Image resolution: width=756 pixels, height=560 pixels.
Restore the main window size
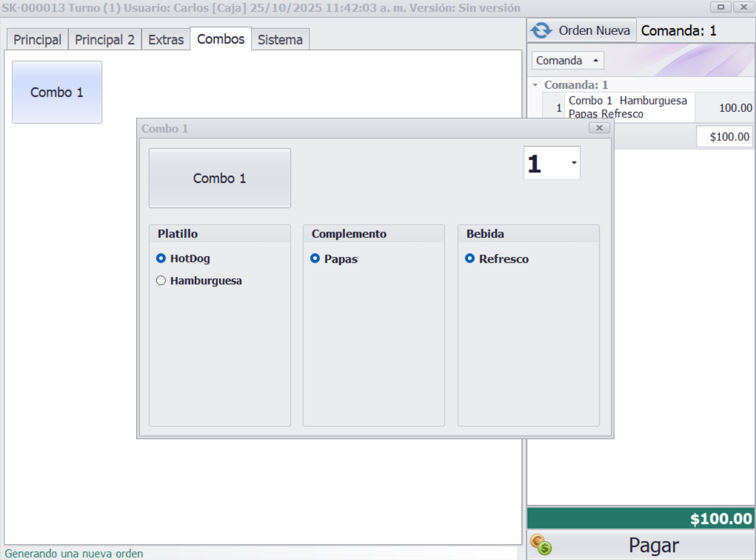tap(721, 7)
